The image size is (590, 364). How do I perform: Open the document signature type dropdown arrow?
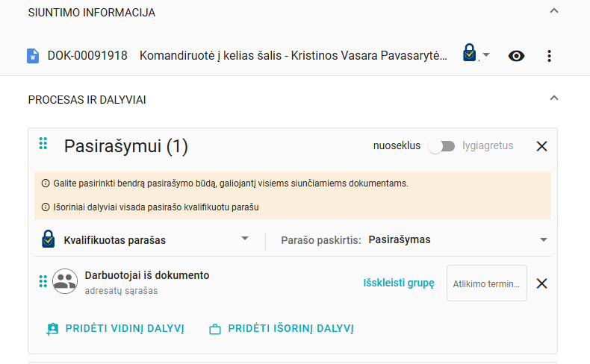[486, 56]
